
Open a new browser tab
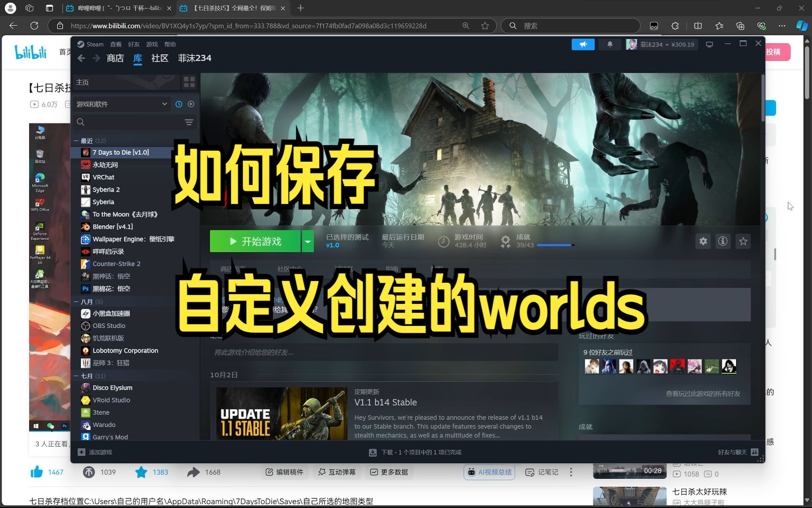click(x=300, y=8)
